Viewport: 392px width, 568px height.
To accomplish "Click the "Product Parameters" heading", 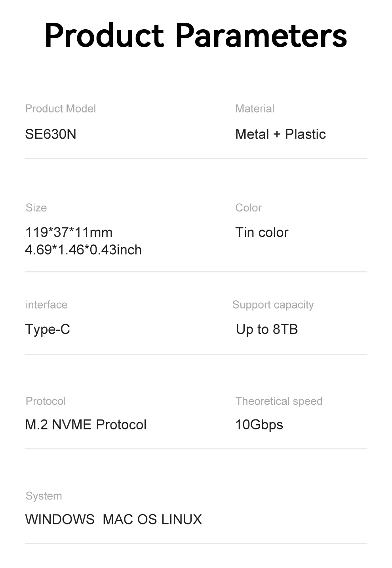I will point(196,36).
